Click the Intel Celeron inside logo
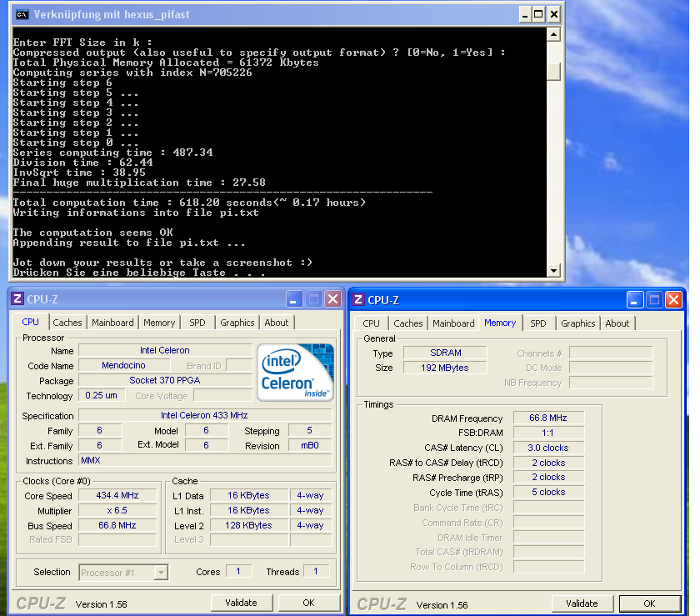 (296, 372)
